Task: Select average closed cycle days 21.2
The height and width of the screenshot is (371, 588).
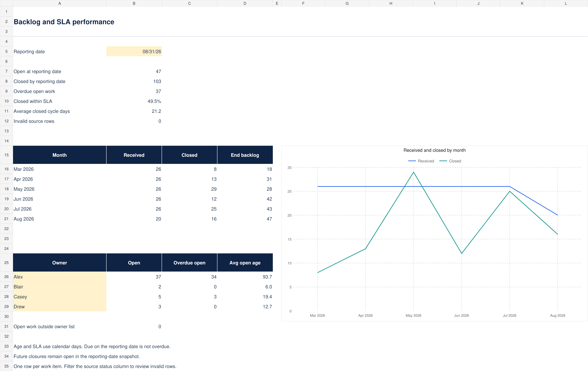Action: [134, 111]
